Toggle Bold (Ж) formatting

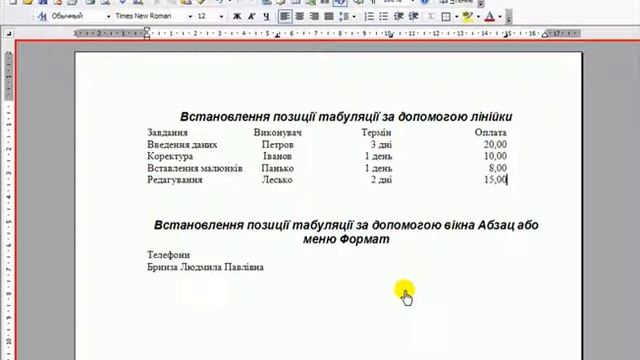point(237,16)
